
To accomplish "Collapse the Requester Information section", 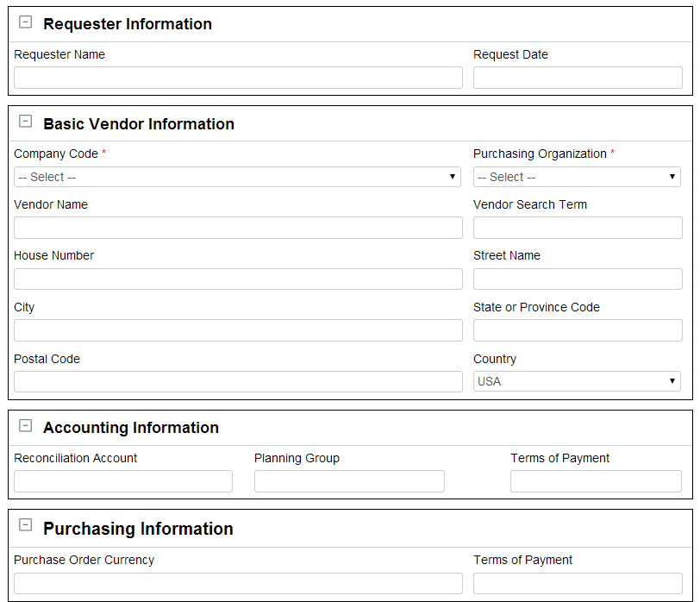I will coord(26,22).
